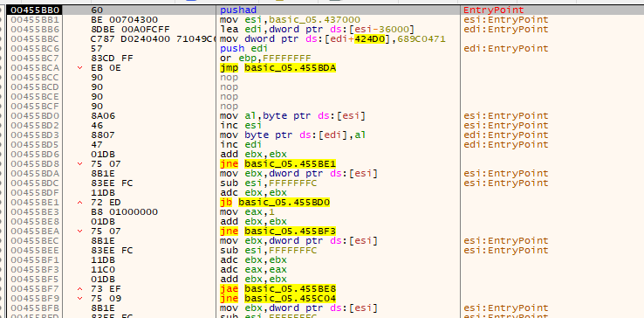Click the 'lea edi,dword ptr ds:[esi-36000]' instruction
The height and width of the screenshot is (318, 644).
pos(317,29)
